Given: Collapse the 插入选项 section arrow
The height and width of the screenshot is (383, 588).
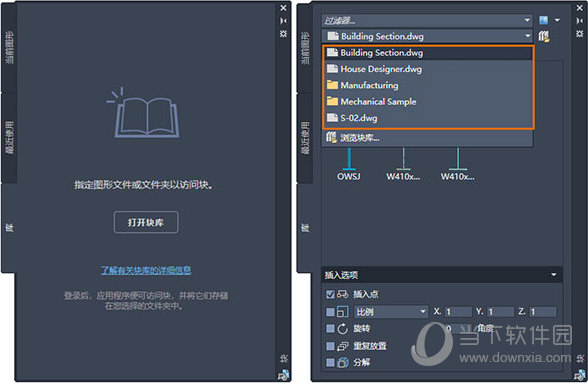Looking at the screenshot, I should pos(554,275).
